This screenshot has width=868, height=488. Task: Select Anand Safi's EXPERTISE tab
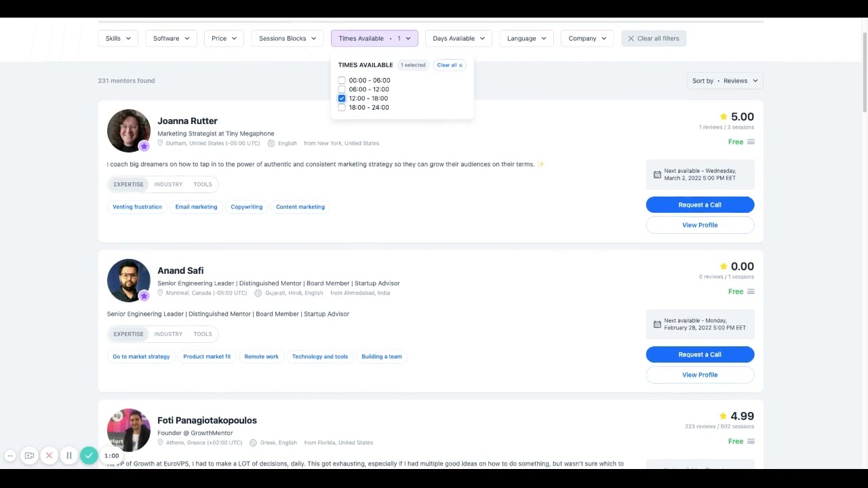[x=128, y=334]
